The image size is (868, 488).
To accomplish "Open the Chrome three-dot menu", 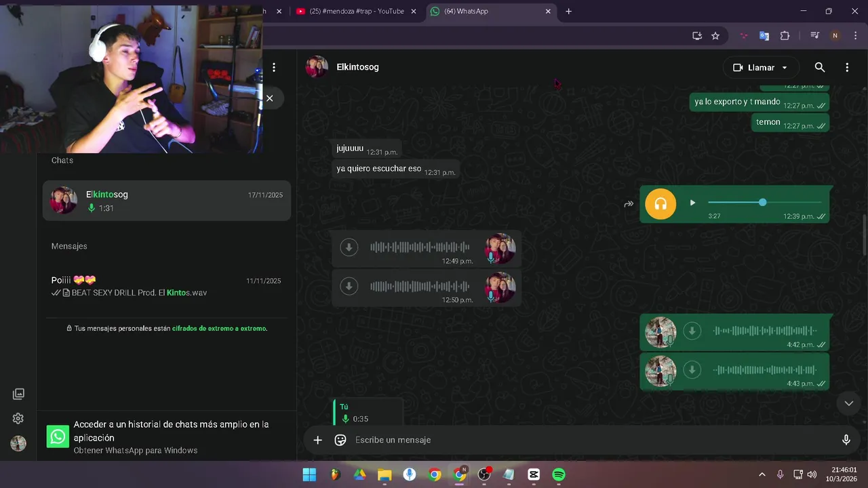I will [854, 36].
